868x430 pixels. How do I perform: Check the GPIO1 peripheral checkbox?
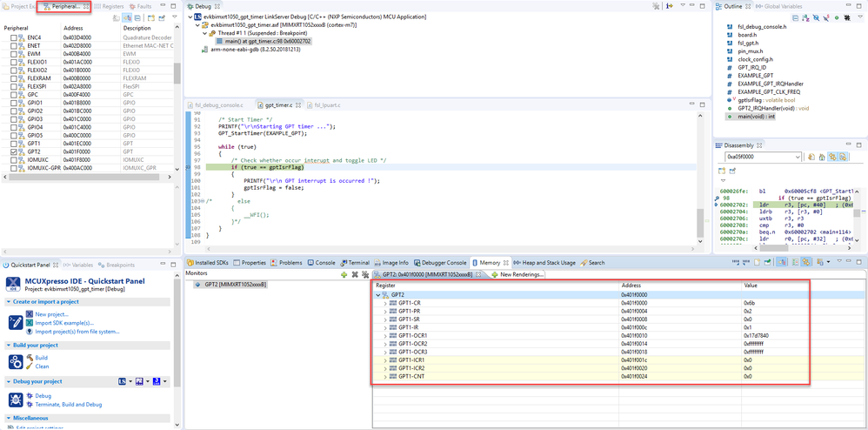click(x=14, y=103)
